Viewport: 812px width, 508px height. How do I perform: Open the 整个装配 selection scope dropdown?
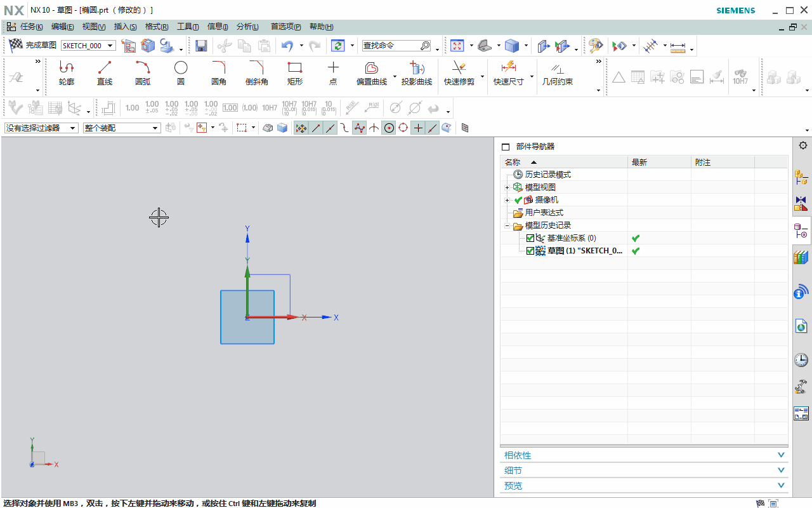click(122, 128)
